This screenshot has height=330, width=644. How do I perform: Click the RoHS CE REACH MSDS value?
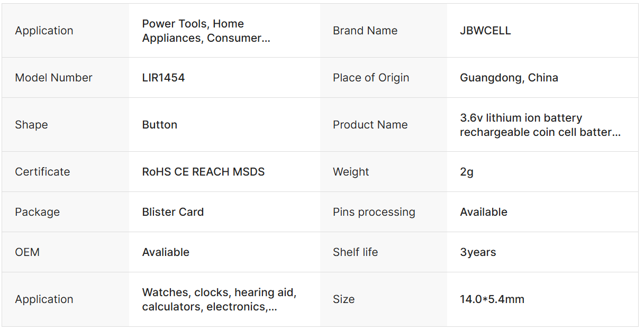click(203, 172)
